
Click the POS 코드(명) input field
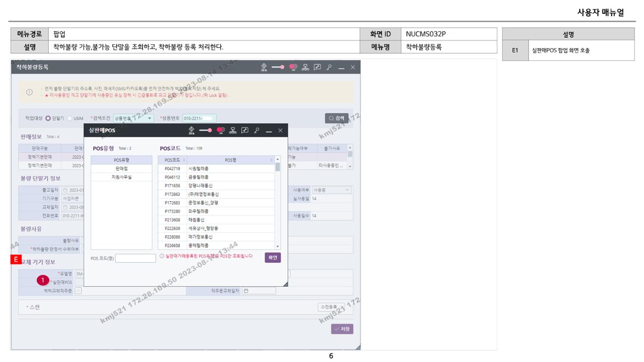point(136,258)
